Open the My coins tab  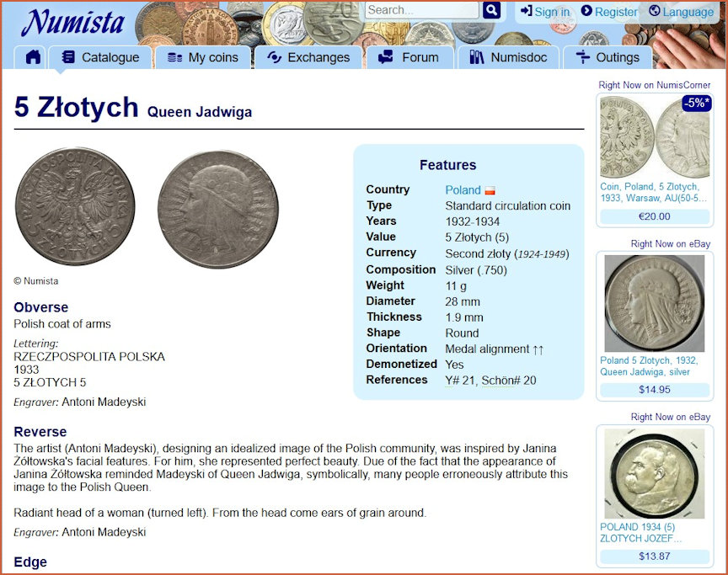tap(203, 57)
